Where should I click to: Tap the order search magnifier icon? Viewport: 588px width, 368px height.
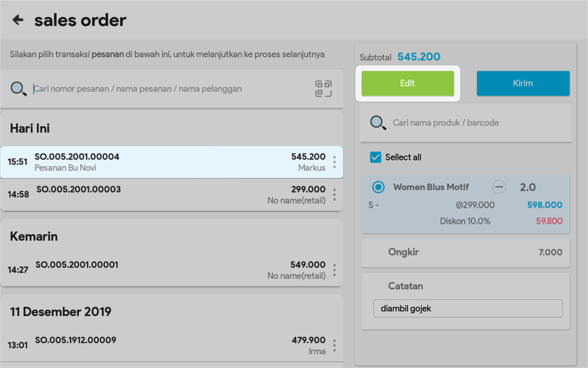click(19, 89)
